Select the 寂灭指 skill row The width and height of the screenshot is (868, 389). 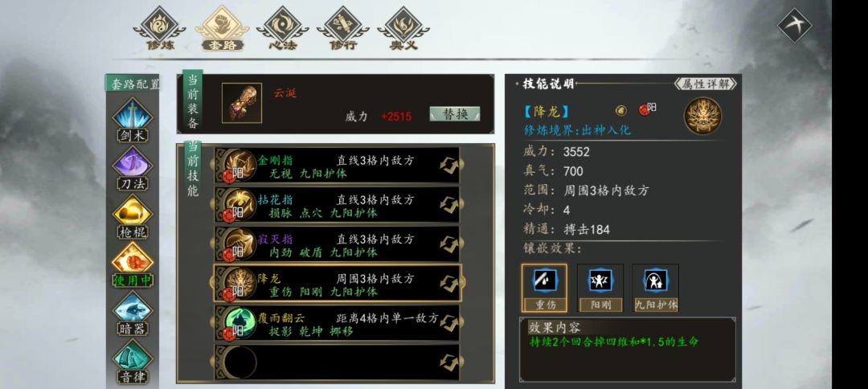click(x=337, y=244)
